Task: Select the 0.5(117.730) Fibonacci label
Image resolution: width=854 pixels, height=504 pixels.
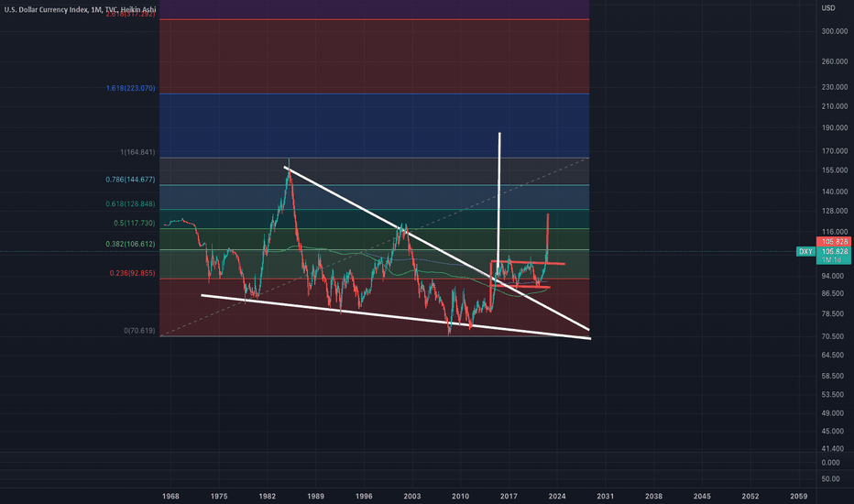Action: point(134,223)
